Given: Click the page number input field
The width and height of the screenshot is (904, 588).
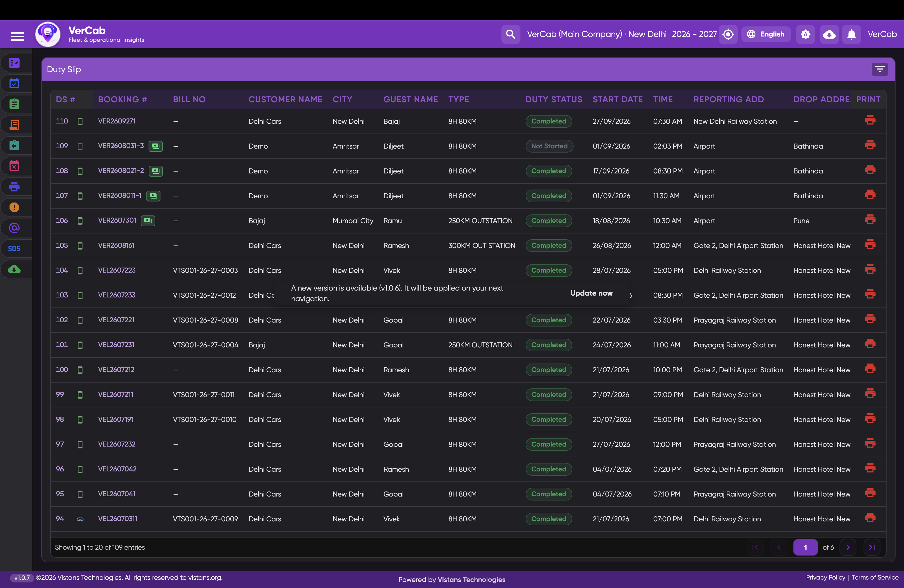Looking at the screenshot, I should (x=805, y=547).
